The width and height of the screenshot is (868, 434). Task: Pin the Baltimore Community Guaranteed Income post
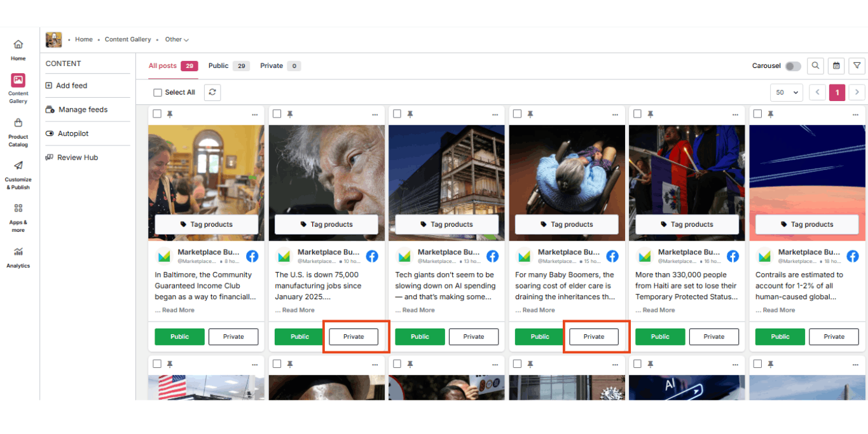tap(170, 114)
